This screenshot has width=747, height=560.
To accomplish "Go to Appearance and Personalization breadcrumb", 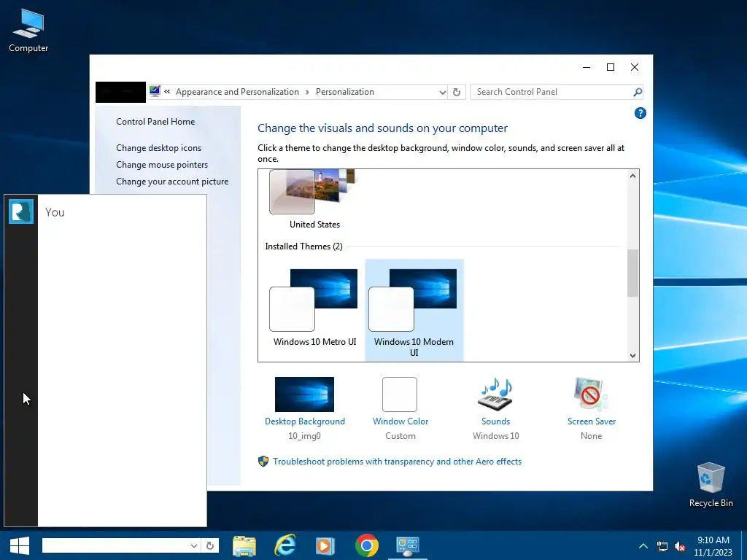I will pos(237,92).
